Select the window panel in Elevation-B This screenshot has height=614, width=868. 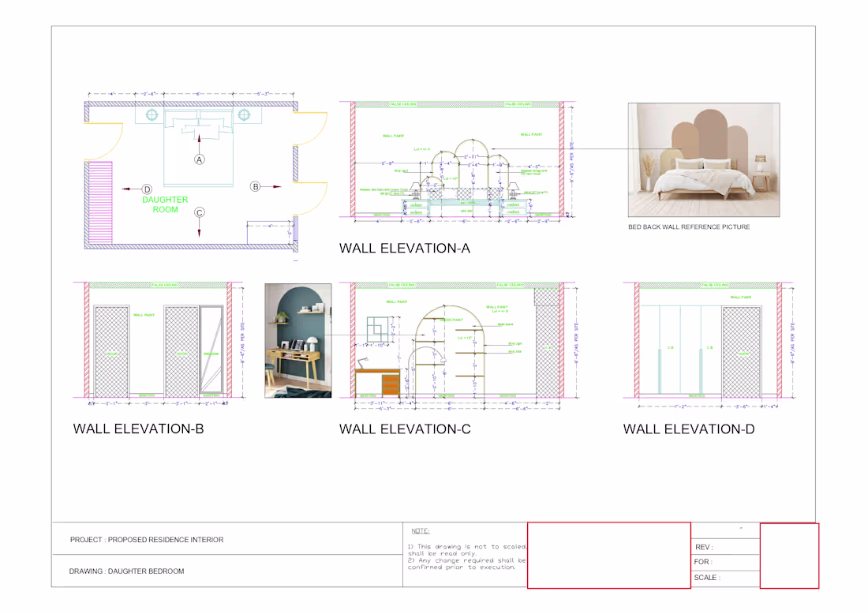(211, 351)
